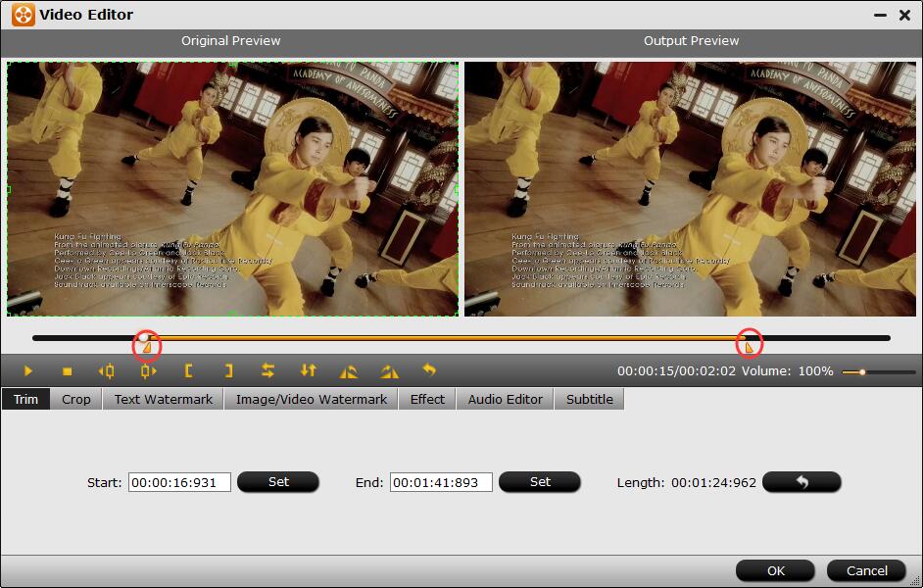Select the Subtitle tab

click(x=589, y=399)
